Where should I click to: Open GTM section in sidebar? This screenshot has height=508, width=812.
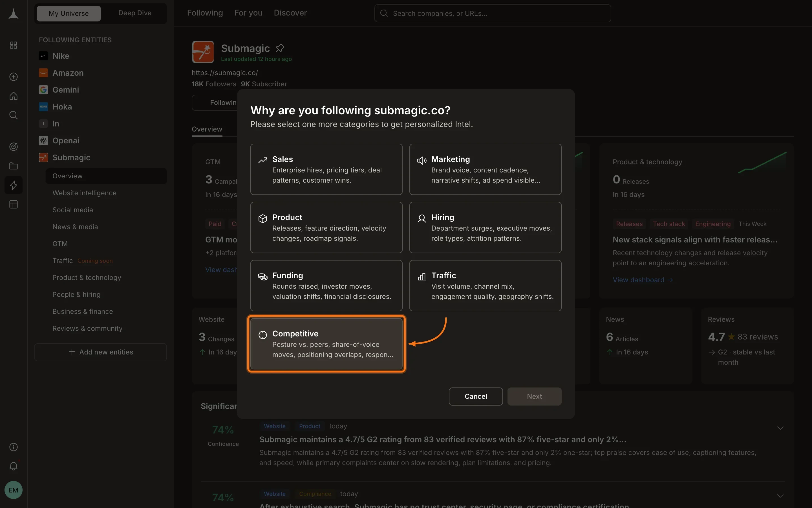pos(60,244)
